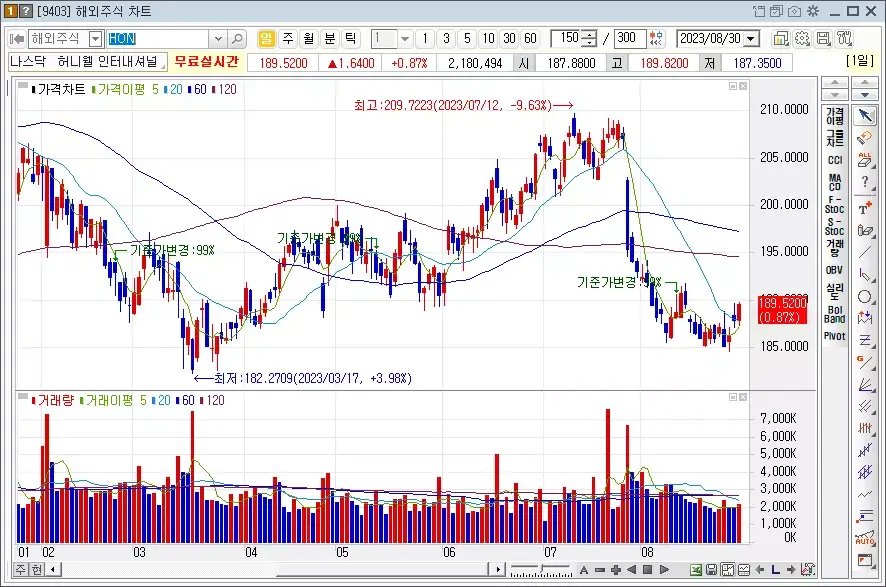Set interval to 1 button
The image size is (886, 587).
point(425,38)
